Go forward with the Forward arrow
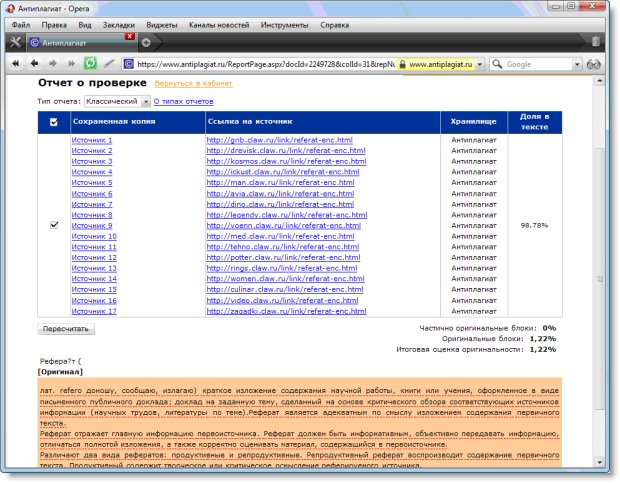This screenshot has height=483, width=620. pos(53,63)
